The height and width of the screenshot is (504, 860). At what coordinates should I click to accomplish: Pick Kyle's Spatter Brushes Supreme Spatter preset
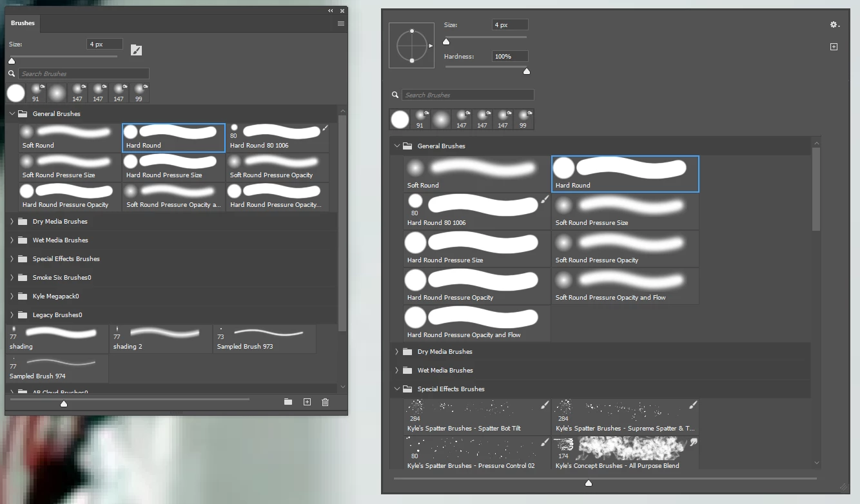[x=625, y=416]
